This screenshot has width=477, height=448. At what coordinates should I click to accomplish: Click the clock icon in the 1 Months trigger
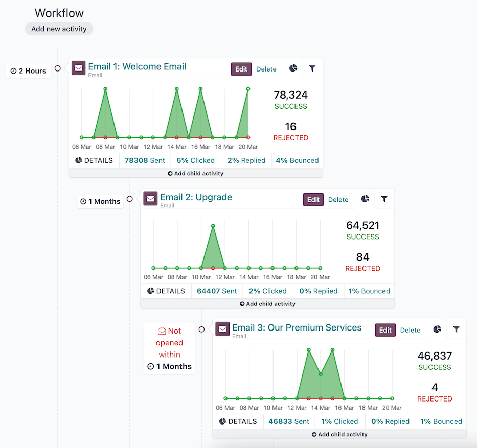coord(82,201)
